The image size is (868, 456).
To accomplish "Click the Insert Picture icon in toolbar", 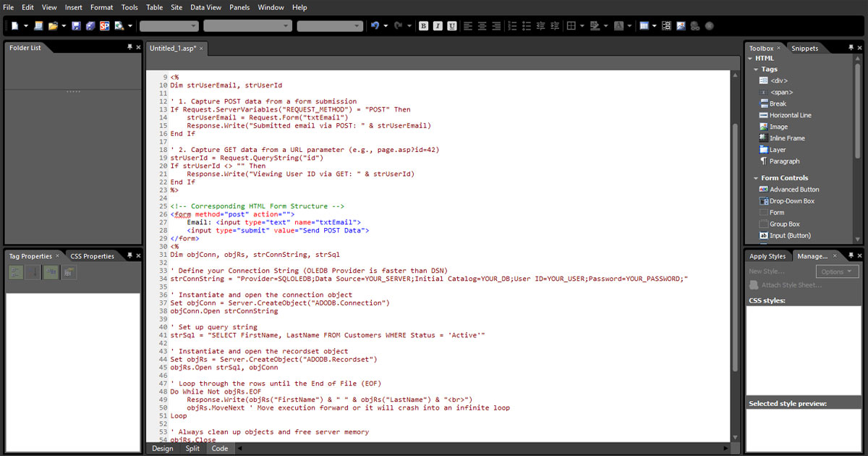I will click(681, 25).
